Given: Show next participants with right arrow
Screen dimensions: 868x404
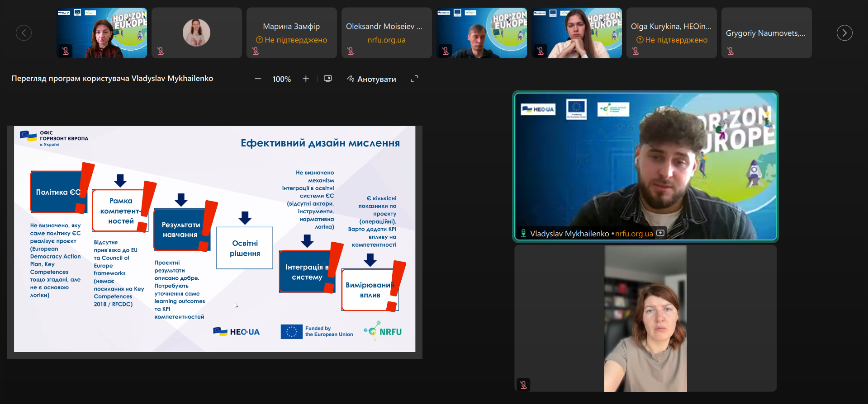Looking at the screenshot, I should pyautogui.click(x=844, y=33).
